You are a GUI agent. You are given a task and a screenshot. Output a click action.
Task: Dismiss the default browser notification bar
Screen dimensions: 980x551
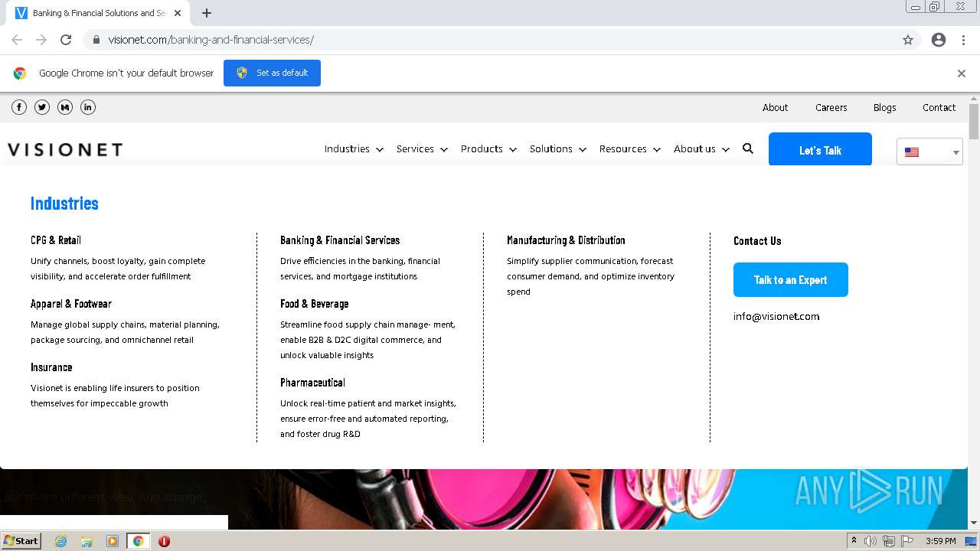tap(962, 73)
